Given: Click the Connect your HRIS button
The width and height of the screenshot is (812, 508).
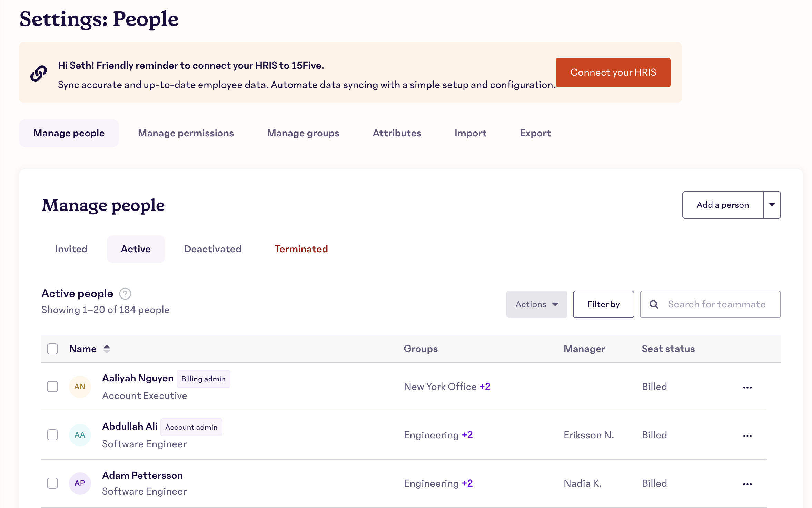Looking at the screenshot, I should tap(613, 72).
